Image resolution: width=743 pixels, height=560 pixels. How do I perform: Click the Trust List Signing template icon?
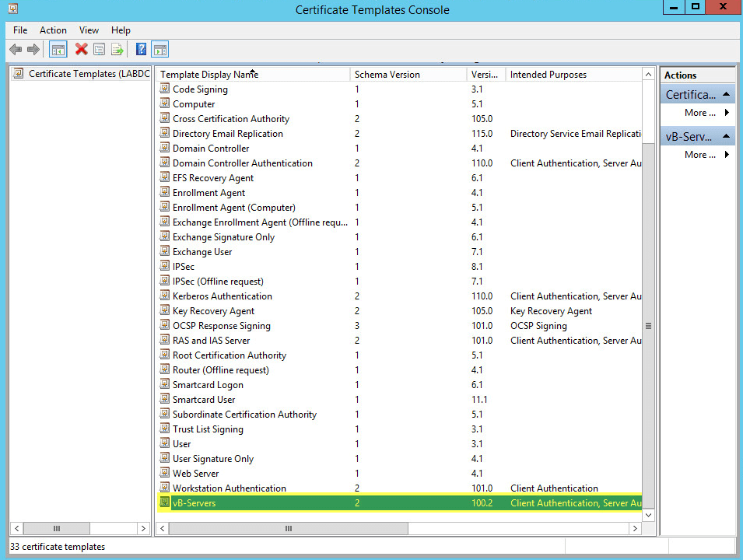(x=164, y=429)
